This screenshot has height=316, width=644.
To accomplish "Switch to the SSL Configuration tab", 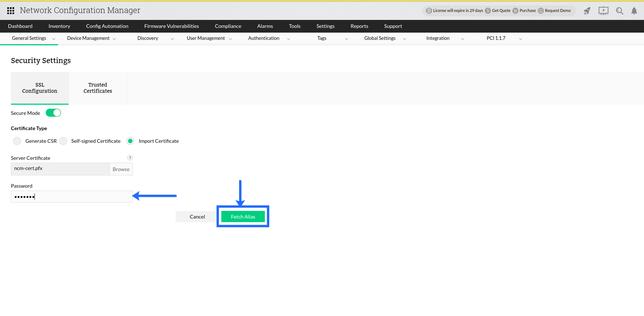I will [40, 88].
